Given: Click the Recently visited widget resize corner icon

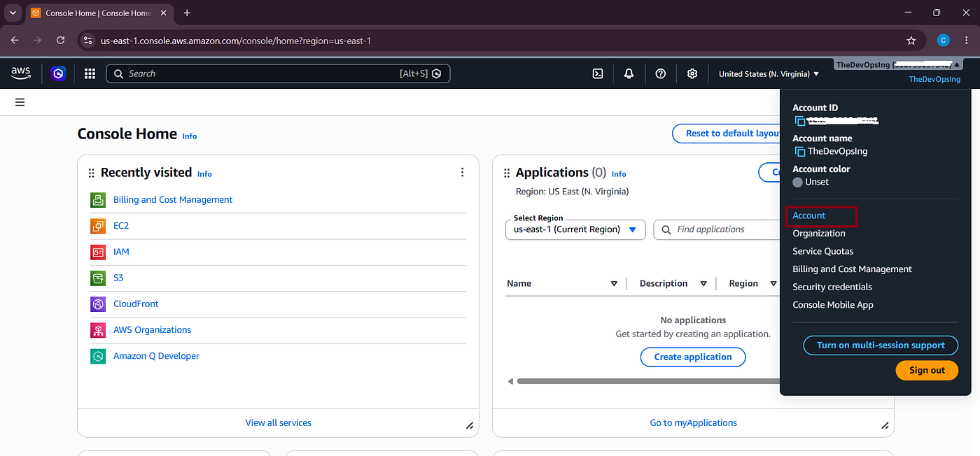Looking at the screenshot, I should coord(470,425).
